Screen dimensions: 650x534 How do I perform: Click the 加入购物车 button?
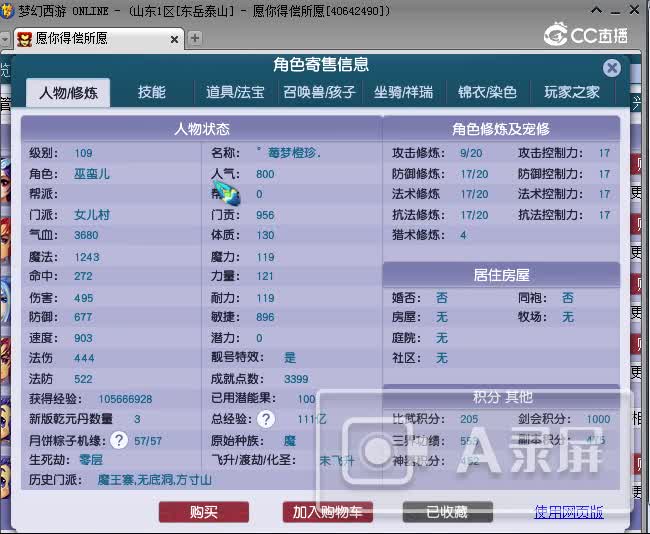[327, 512]
